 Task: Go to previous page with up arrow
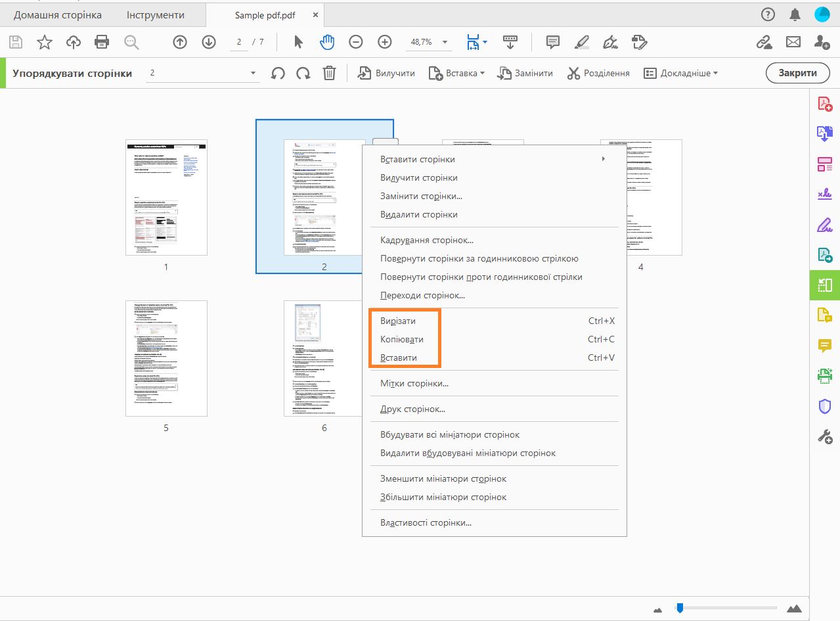[x=180, y=42]
